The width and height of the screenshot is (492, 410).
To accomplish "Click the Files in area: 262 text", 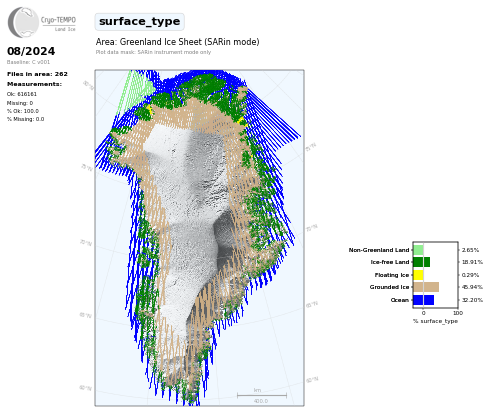I will pyautogui.click(x=37, y=74).
